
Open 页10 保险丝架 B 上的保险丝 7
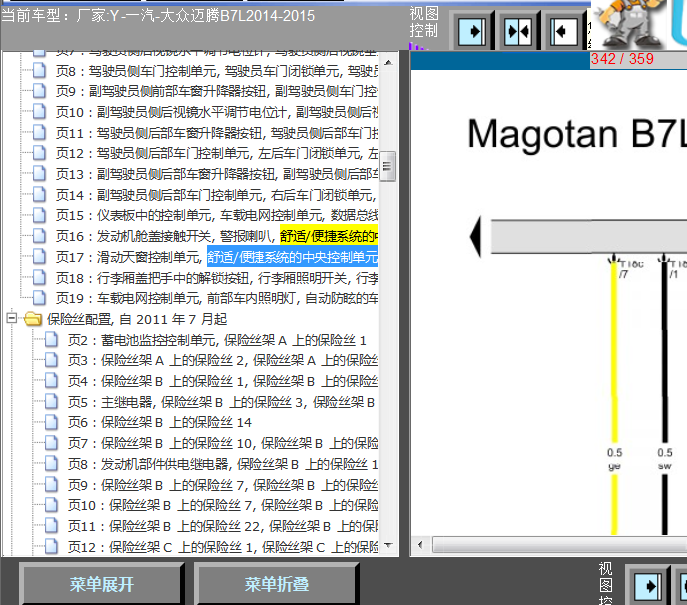pyautogui.click(x=223, y=505)
